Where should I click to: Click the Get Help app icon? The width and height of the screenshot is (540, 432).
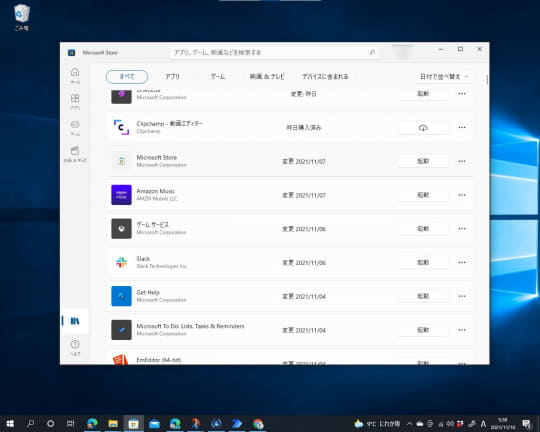click(x=121, y=296)
